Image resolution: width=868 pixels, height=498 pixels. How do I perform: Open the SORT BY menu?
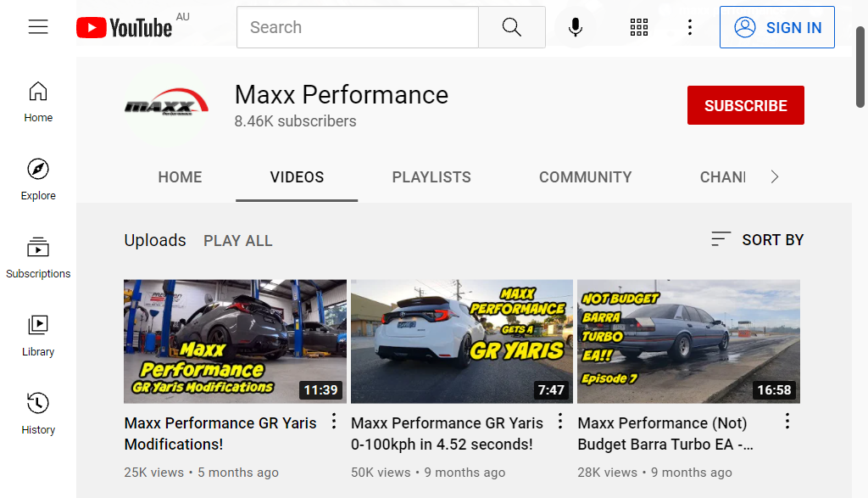pyautogui.click(x=756, y=239)
